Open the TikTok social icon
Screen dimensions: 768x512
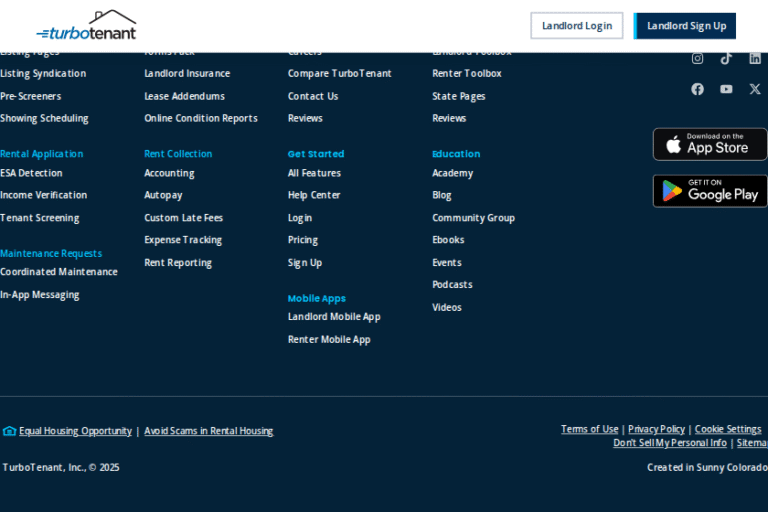coord(726,59)
